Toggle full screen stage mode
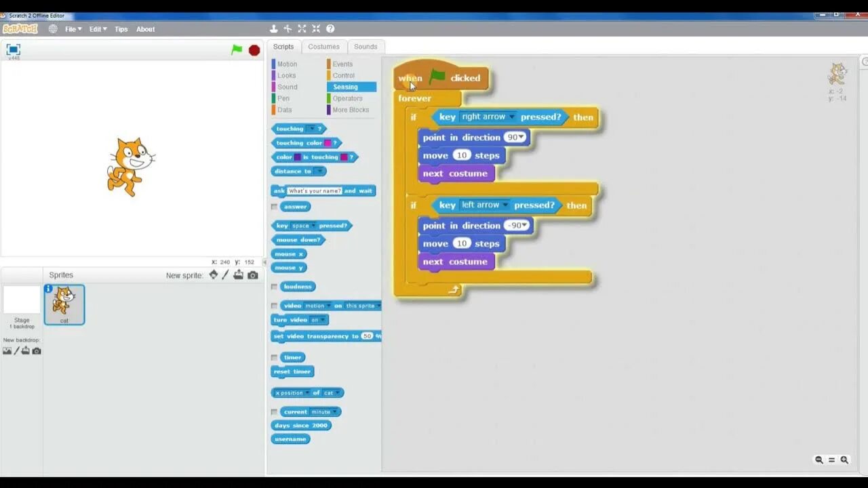 [x=13, y=49]
